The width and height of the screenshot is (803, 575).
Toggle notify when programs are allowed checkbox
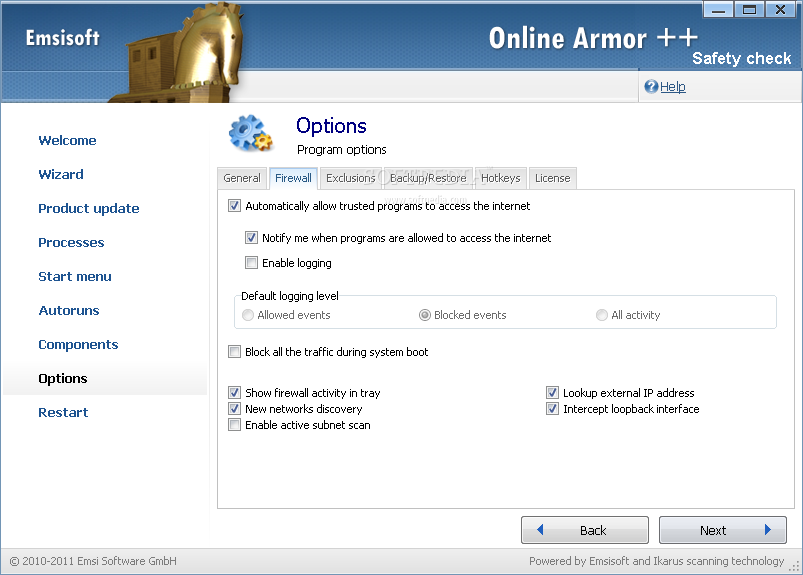pyautogui.click(x=251, y=238)
